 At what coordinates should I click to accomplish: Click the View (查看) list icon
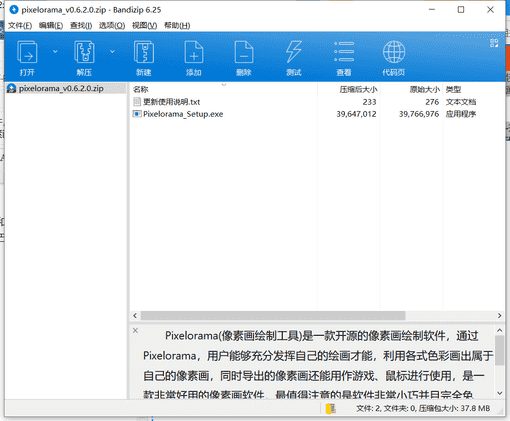(344, 52)
